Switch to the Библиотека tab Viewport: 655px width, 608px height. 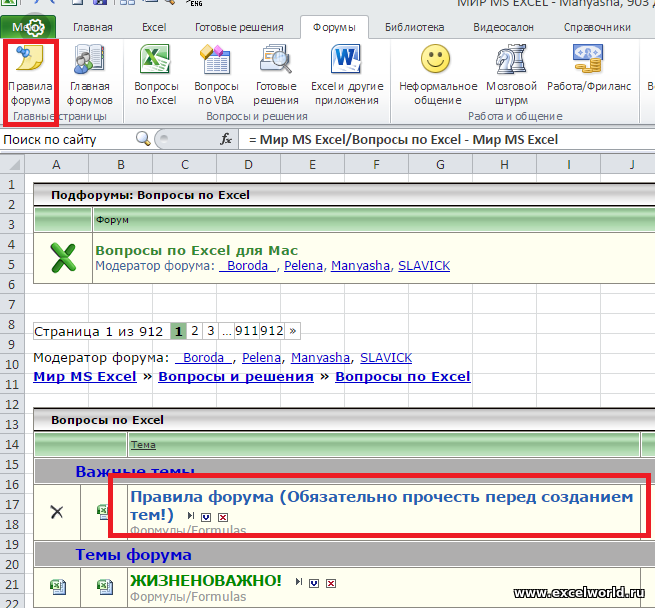click(x=414, y=28)
